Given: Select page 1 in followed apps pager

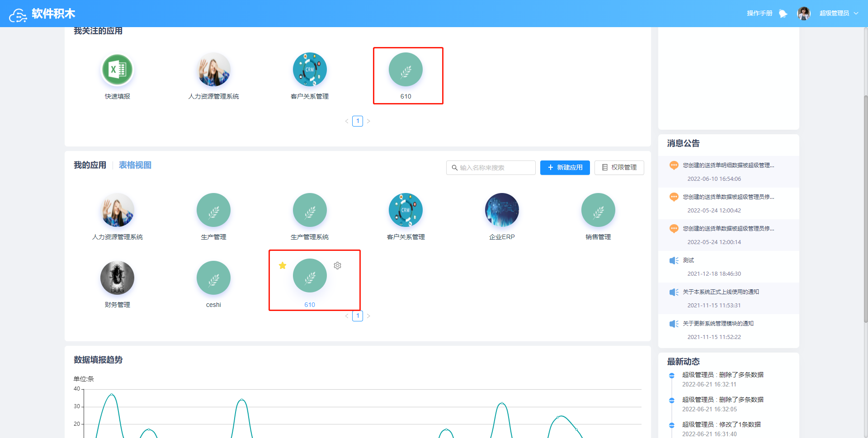Looking at the screenshot, I should click(x=358, y=121).
